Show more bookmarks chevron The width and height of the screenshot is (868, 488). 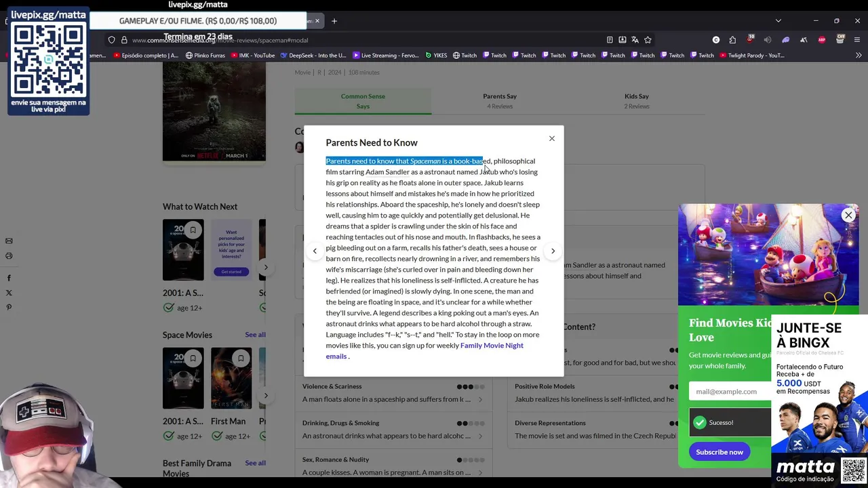point(858,56)
